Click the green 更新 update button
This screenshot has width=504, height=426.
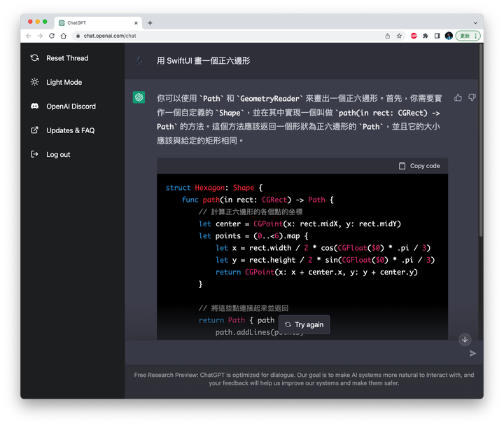coord(468,36)
